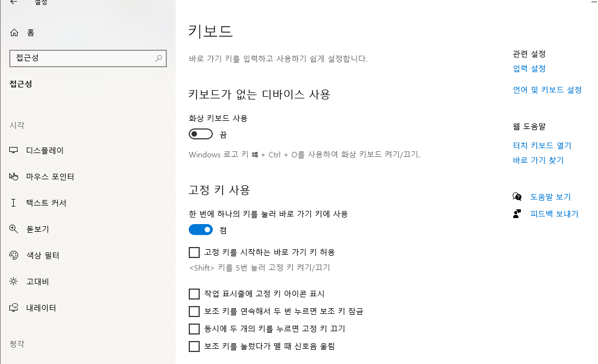Check 작업 표시줄에 고정 키 아이콘 표시
Viewport: 598px width, 364px height.
[194, 294]
